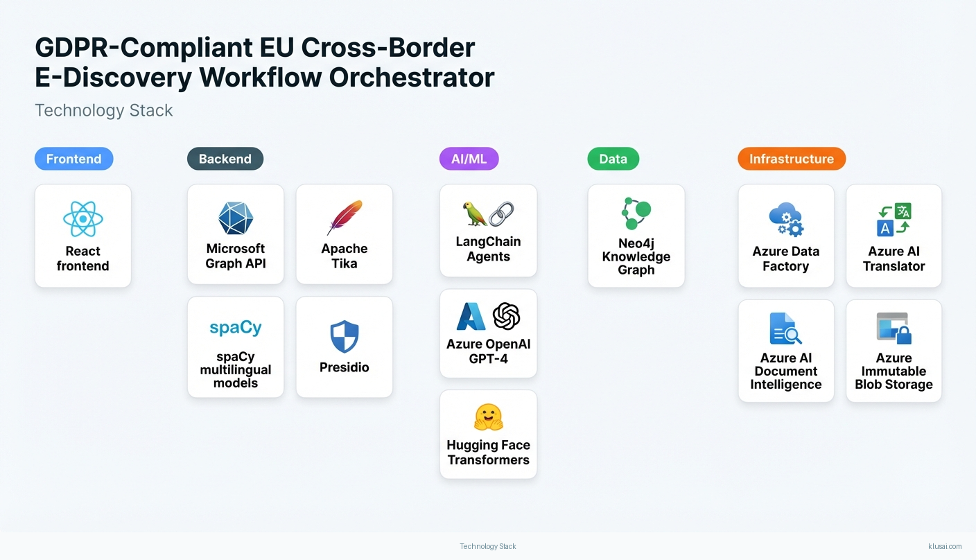Click the Apache Tika feather icon

click(x=345, y=218)
